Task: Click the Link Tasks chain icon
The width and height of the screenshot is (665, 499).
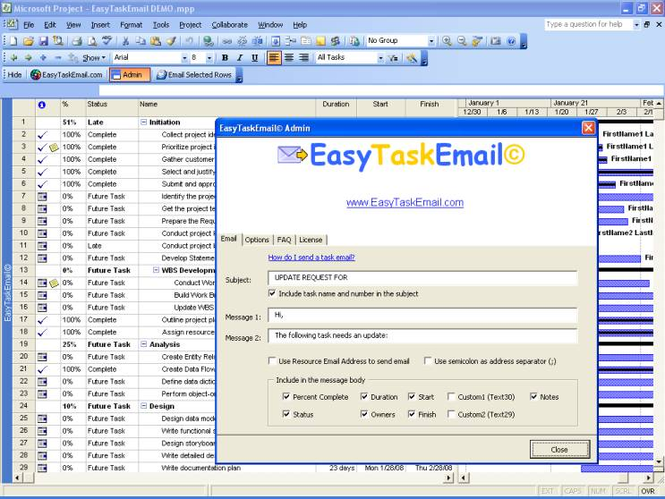Action: [x=227, y=41]
